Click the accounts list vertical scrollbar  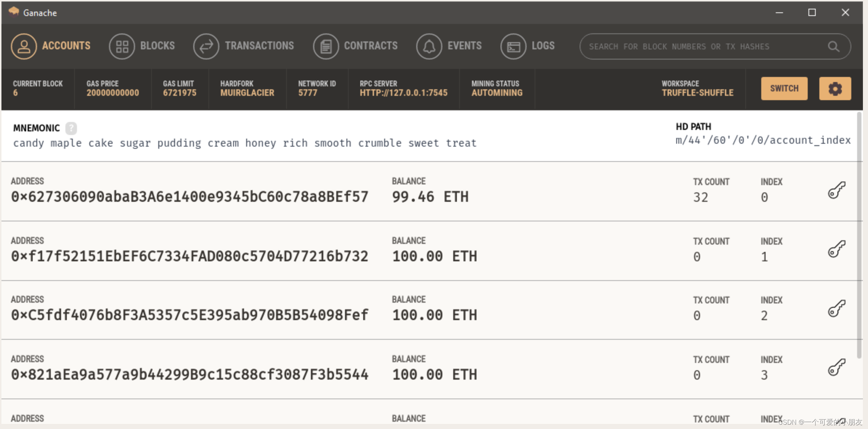pos(859,235)
